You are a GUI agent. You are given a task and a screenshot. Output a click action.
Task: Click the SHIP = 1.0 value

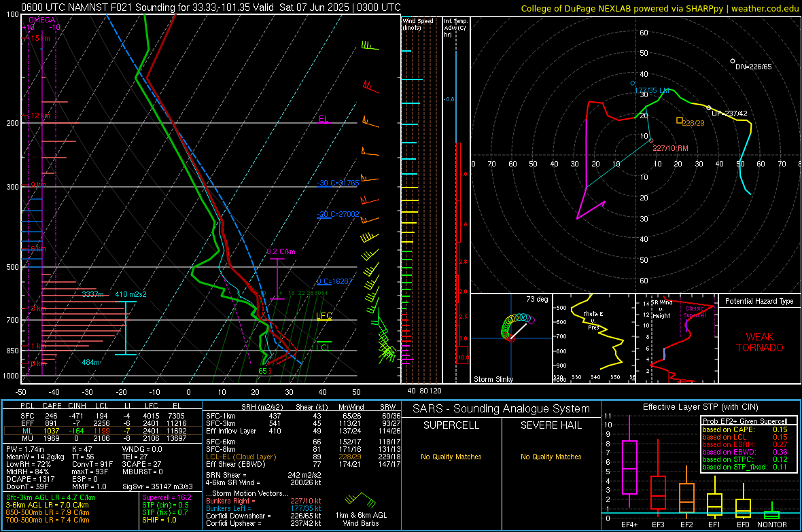tap(159, 520)
